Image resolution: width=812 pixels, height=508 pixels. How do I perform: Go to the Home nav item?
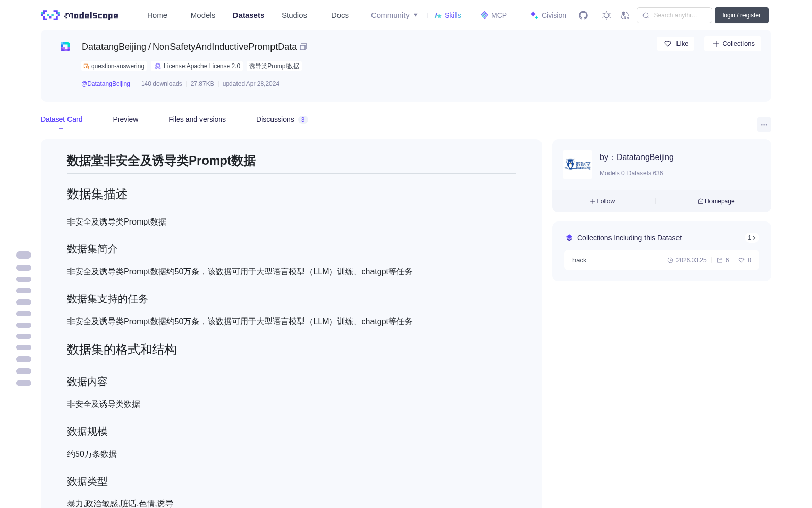click(157, 15)
